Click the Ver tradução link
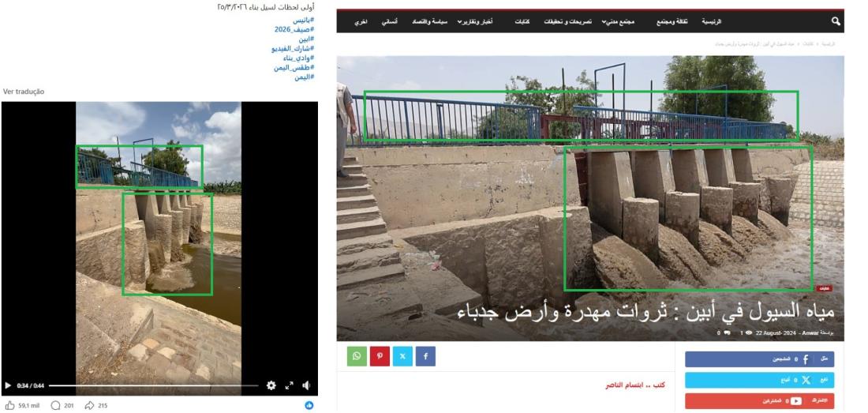The width and height of the screenshot is (868, 413). (24, 92)
